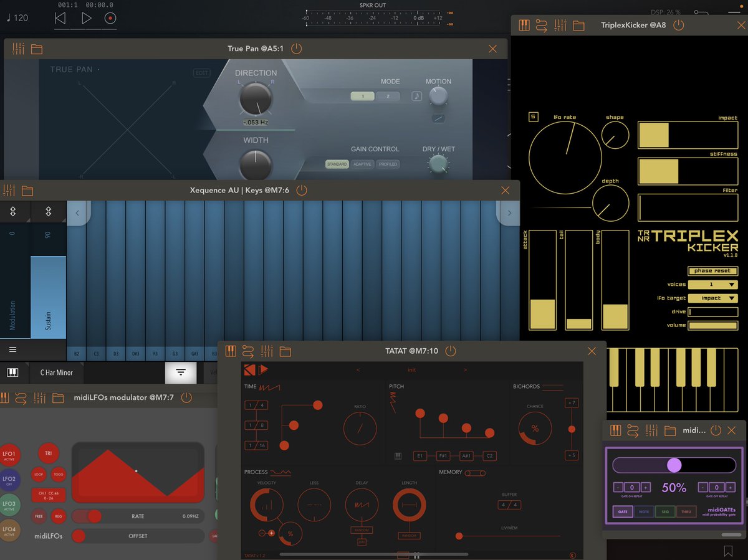Open mixer sliders icon in True Pan window

18,49
